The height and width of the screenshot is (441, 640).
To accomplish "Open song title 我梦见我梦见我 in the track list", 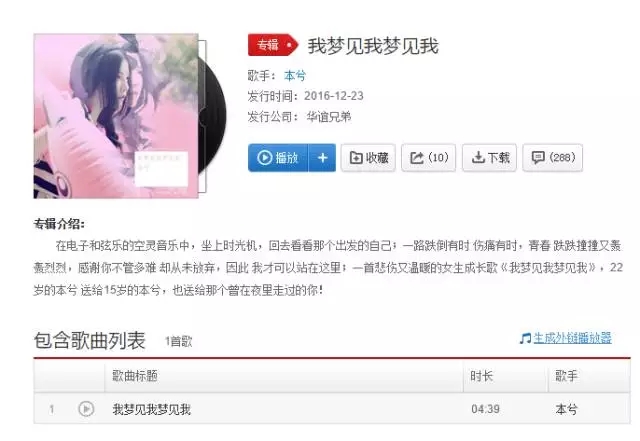I will click(x=151, y=409).
